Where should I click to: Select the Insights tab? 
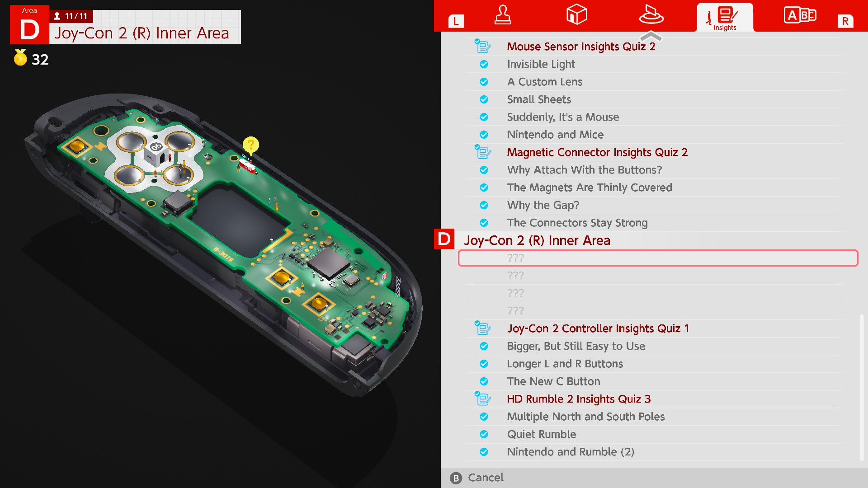725,18
